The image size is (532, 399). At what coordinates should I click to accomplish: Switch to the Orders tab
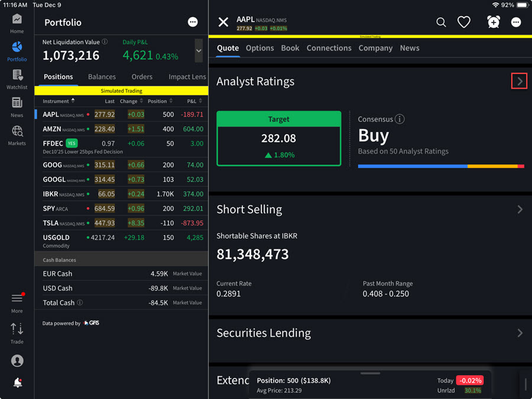click(x=142, y=77)
